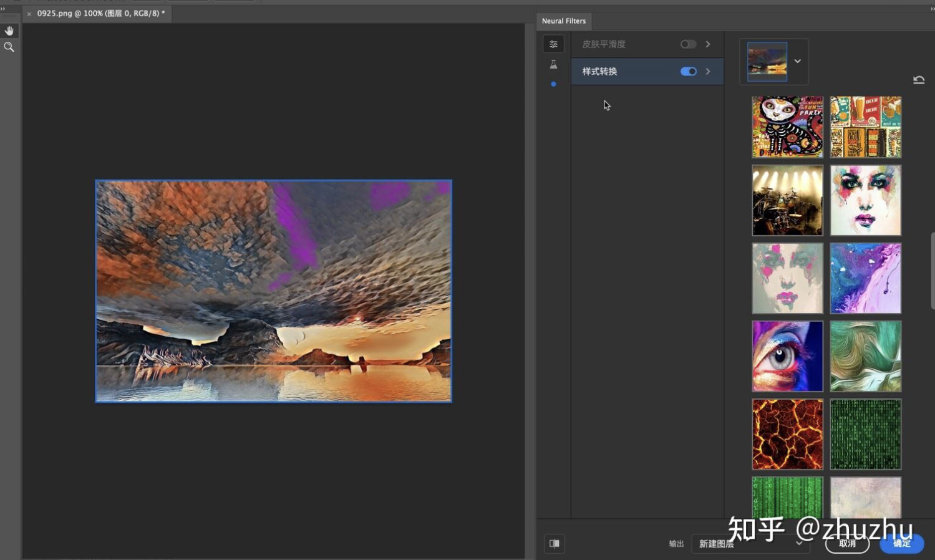935x560 pixels.
Task: Choose the cracked lava style thumbnail
Action: (787, 434)
